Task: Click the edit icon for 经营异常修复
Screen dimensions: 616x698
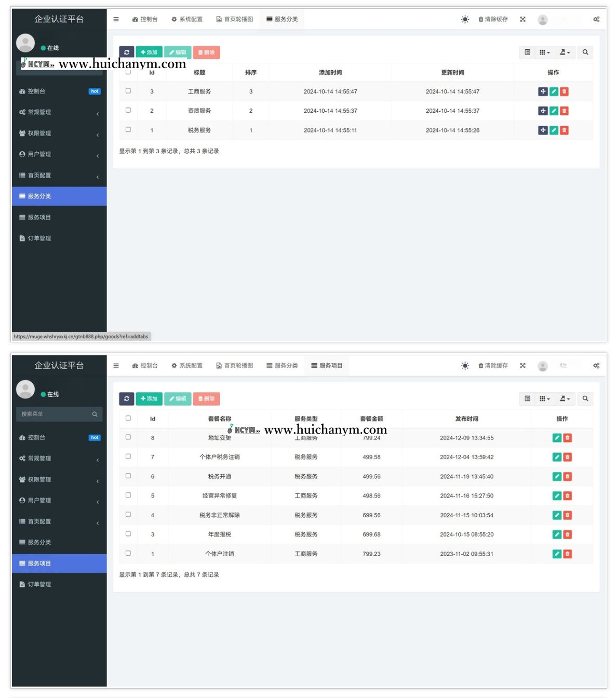Action: pyautogui.click(x=557, y=496)
